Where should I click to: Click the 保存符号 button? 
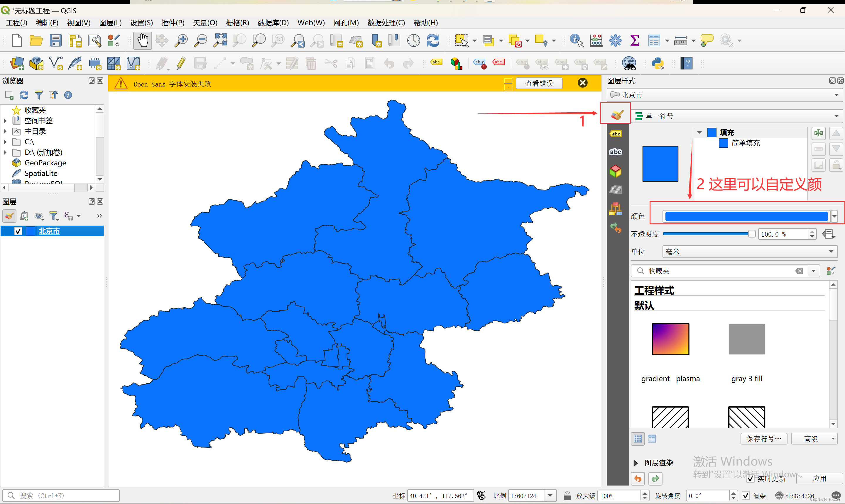click(763, 438)
